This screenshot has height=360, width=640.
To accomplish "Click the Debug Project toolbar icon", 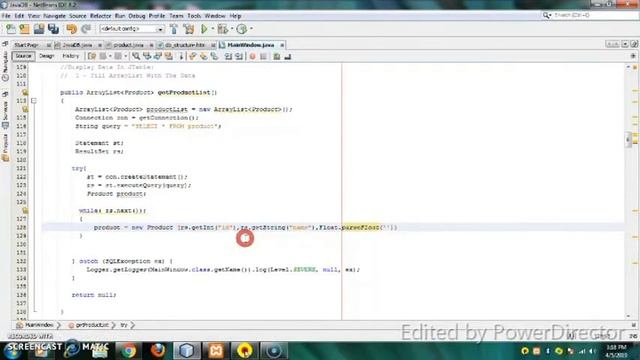I will pos(222,29).
